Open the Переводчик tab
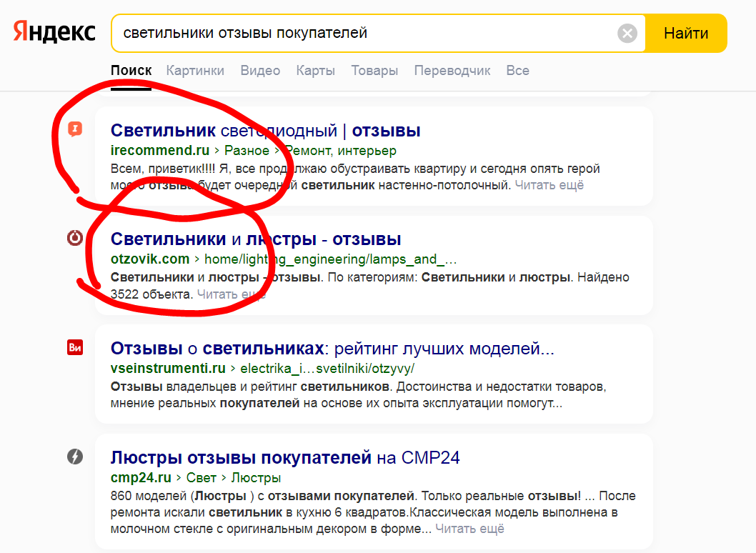756x553 pixels. [452, 71]
